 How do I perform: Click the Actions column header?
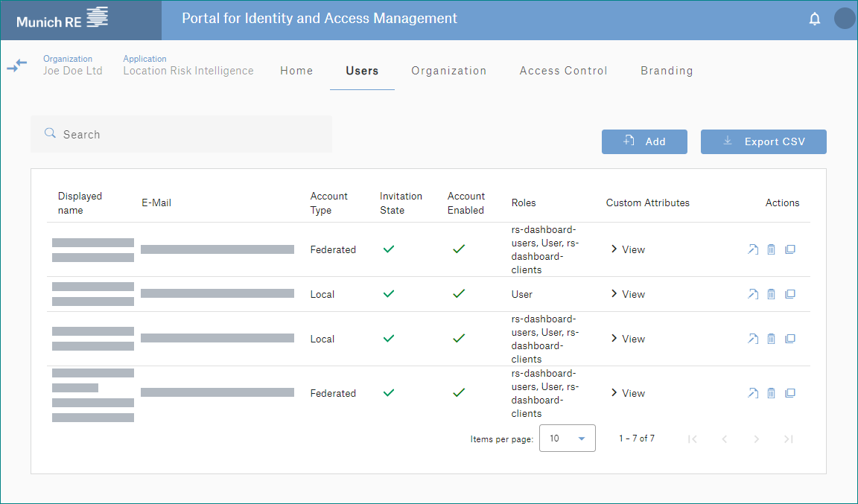click(782, 203)
